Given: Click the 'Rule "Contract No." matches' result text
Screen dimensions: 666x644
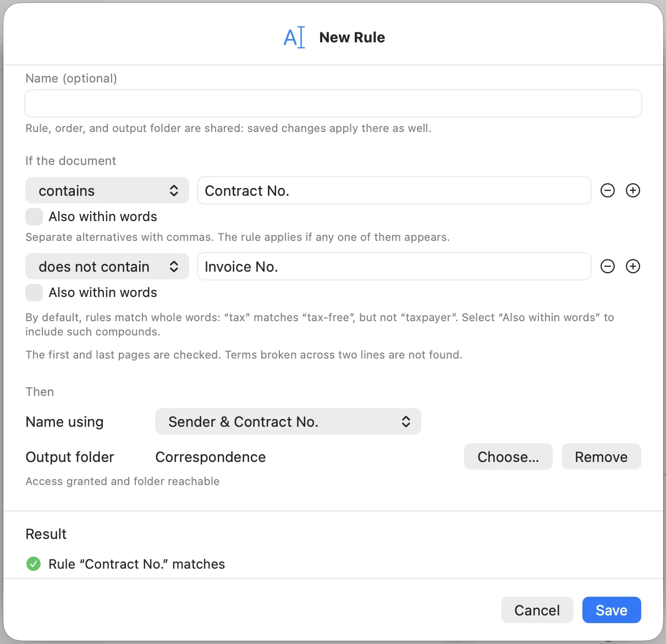Looking at the screenshot, I should (x=137, y=564).
